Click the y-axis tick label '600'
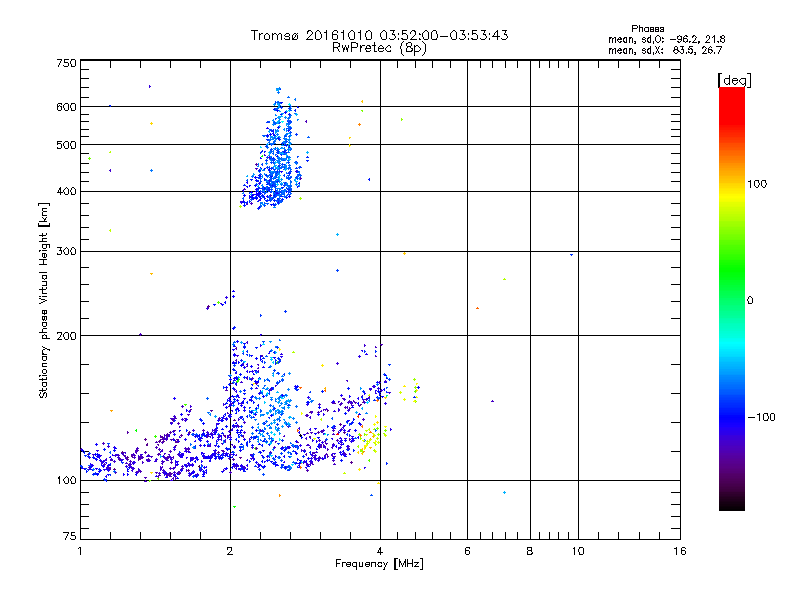 tap(66, 107)
